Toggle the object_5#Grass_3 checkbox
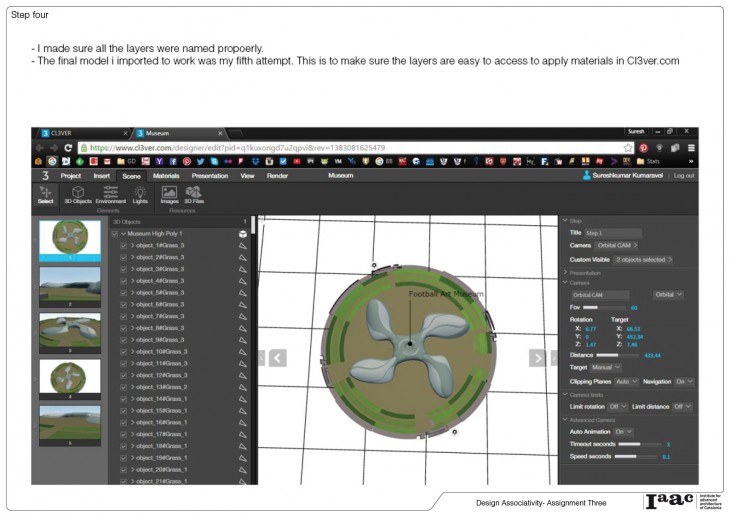Viewport: 730px width, 517px height. (123, 292)
